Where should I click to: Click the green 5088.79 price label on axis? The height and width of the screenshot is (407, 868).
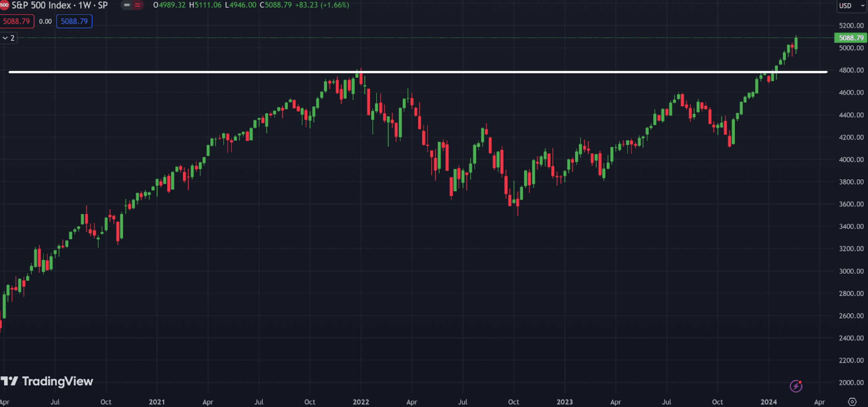[851, 38]
